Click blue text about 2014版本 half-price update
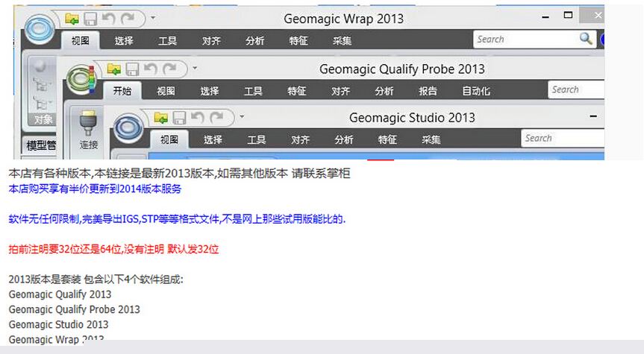This screenshot has height=354, width=644. pyautogui.click(x=95, y=189)
